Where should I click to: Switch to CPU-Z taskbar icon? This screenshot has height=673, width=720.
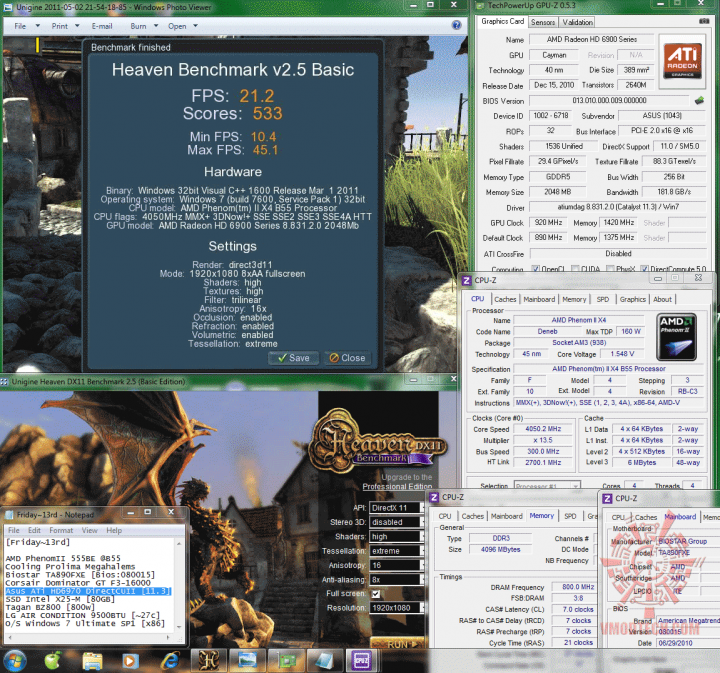(362, 661)
